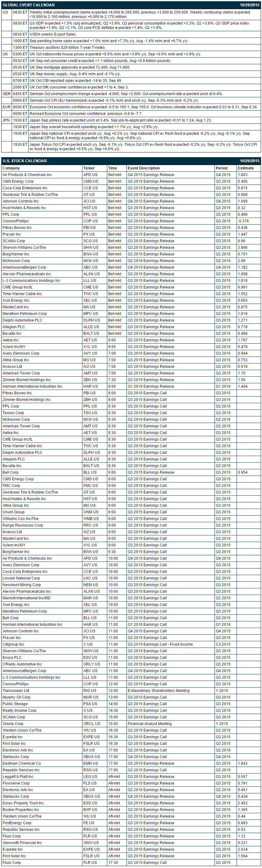The height and width of the screenshot is (868, 262).
Task: Click the 2.453 estimate for Essex Property Trust
Action: pyautogui.click(x=242, y=803)
